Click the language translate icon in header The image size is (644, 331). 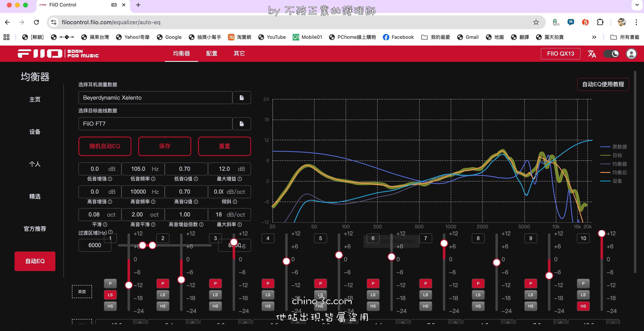tap(591, 54)
